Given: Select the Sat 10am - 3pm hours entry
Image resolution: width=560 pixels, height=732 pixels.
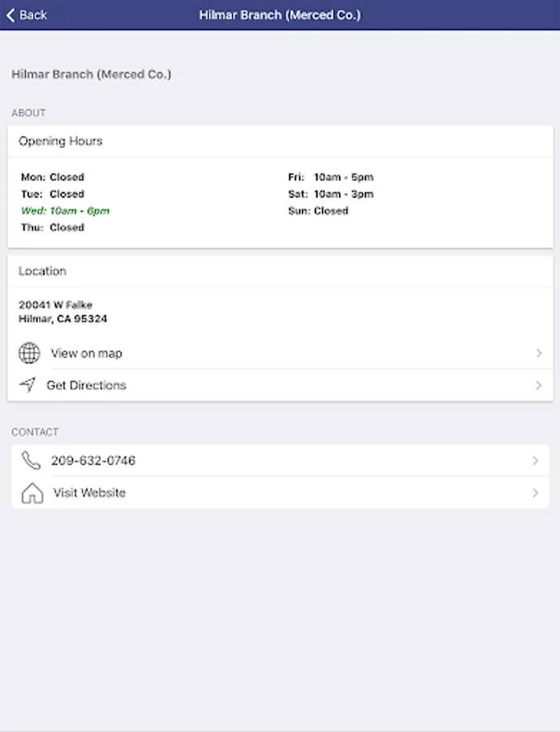Looking at the screenshot, I should [331, 194].
